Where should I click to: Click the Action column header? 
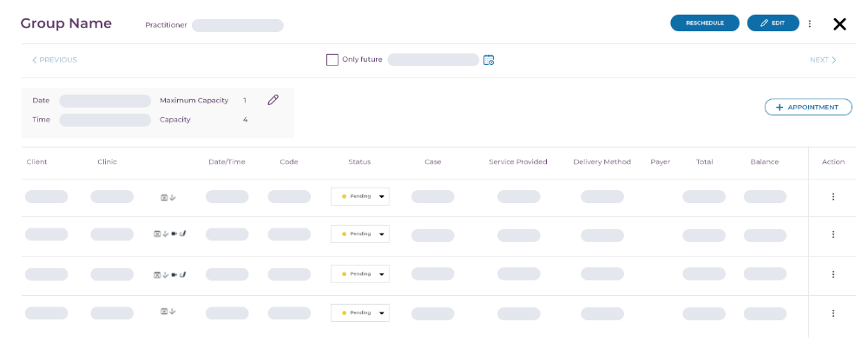coord(833,161)
